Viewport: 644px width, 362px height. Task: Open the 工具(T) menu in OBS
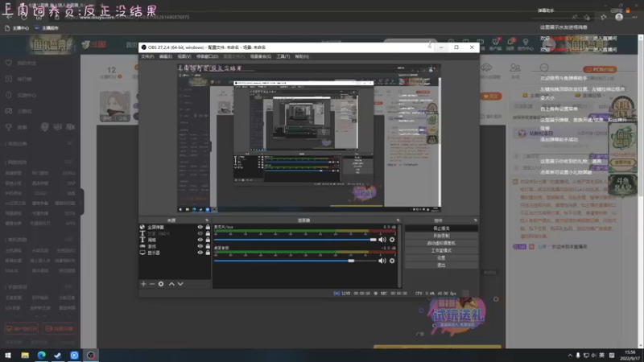283,56
